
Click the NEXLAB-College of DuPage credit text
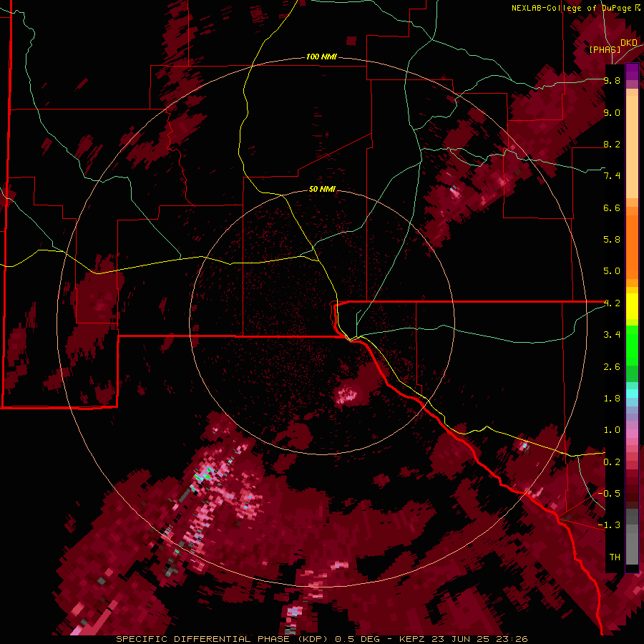pyautogui.click(x=572, y=8)
